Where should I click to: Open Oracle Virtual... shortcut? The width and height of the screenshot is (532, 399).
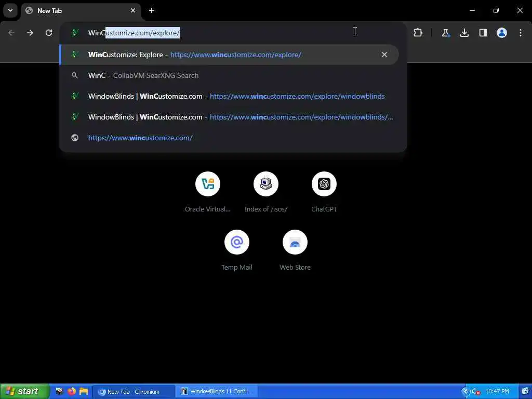tap(208, 192)
